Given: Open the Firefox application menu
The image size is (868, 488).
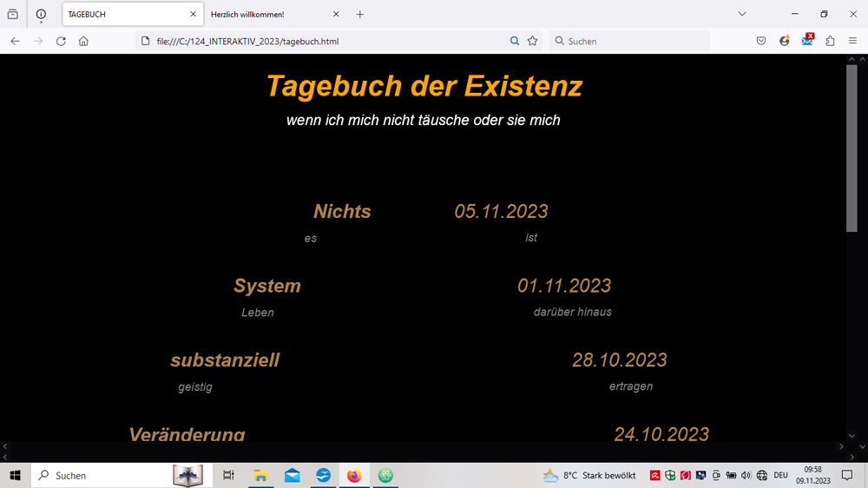Looking at the screenshot, I should click(x=852, y=41).
